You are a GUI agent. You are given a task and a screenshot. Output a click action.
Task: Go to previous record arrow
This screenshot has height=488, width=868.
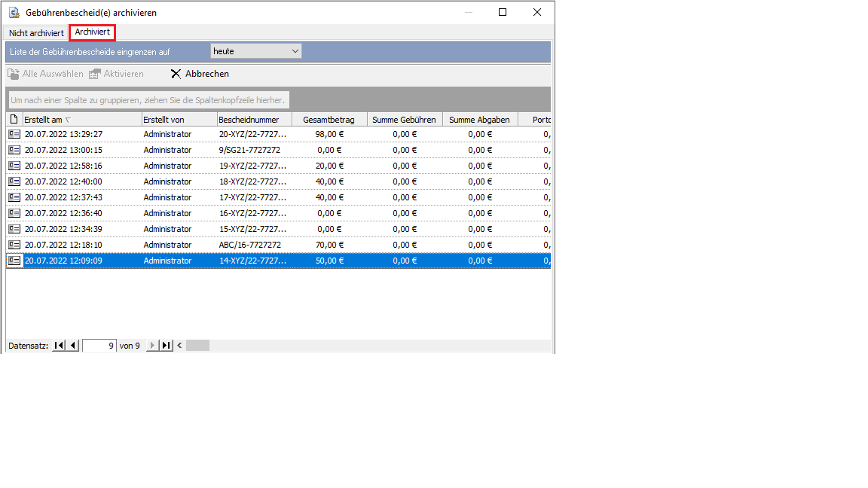point(73,346)
